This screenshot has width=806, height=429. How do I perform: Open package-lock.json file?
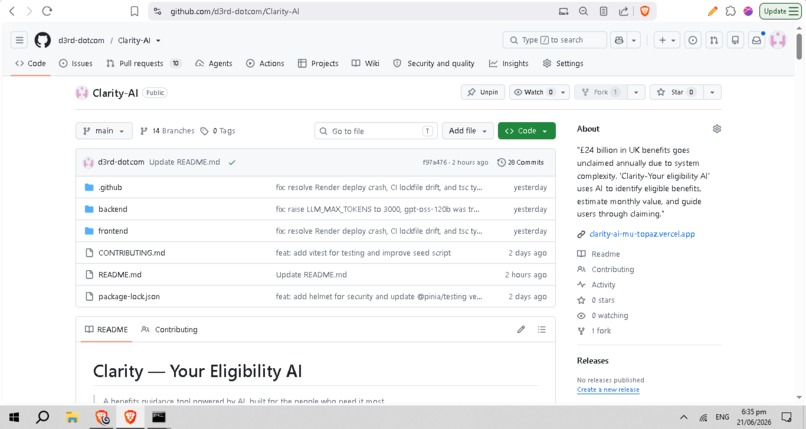coord(129,296)
